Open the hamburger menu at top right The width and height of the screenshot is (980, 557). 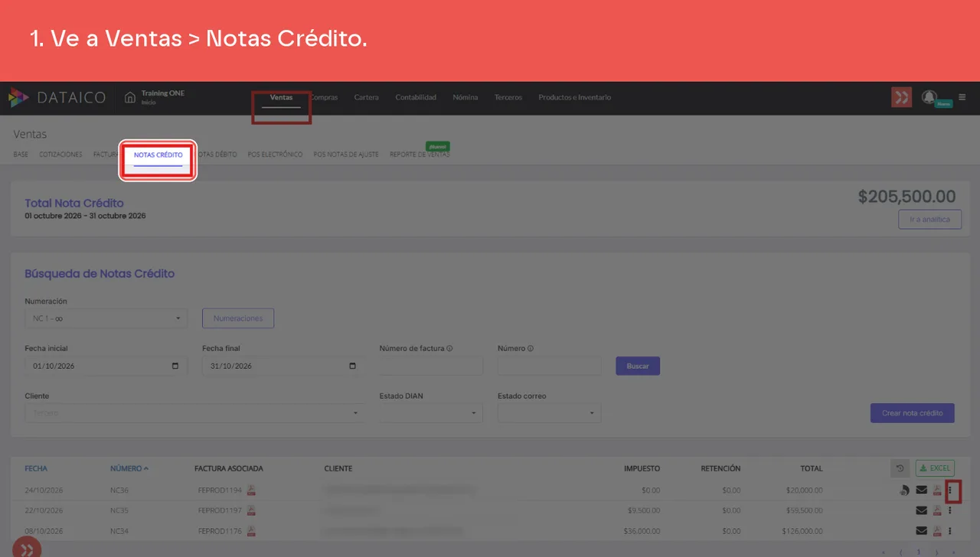point(962,97)
